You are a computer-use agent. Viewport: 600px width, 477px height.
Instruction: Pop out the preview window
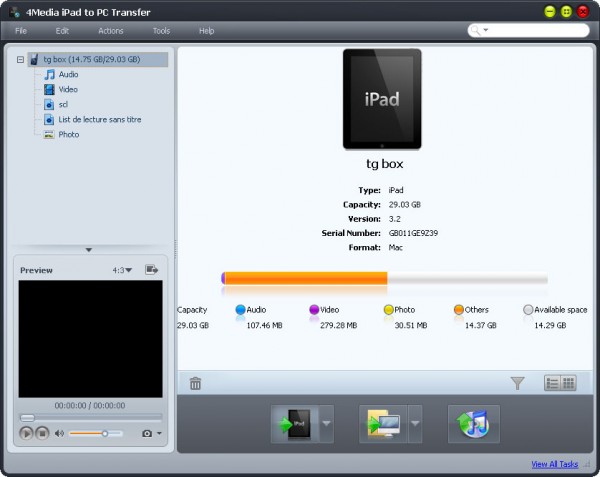coord(151,270)
